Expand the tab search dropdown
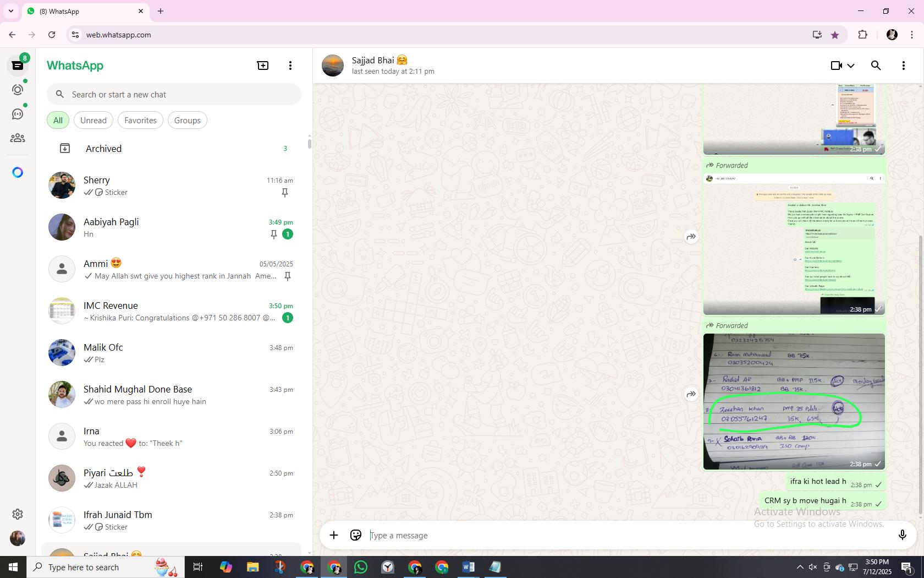The width and height of the screenshot is (924, 578). tap(10, 11)
